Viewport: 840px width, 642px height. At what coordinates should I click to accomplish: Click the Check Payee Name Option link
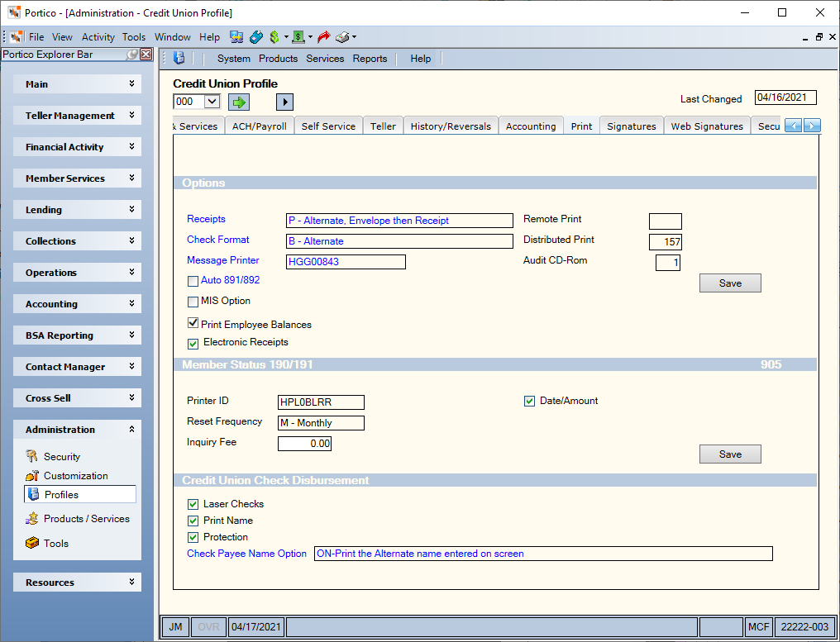[x=246, y=554]
